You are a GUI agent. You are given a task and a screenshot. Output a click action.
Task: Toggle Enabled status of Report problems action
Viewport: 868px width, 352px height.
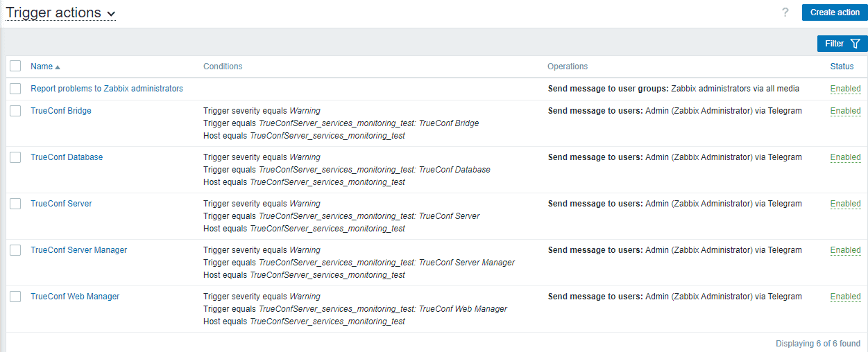(845, 89)
